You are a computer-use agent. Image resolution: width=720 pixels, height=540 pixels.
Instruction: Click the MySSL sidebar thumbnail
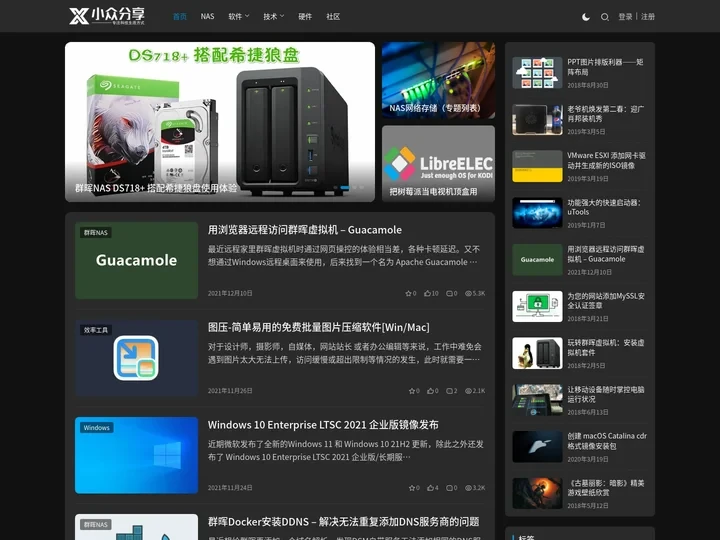[537, 306]
